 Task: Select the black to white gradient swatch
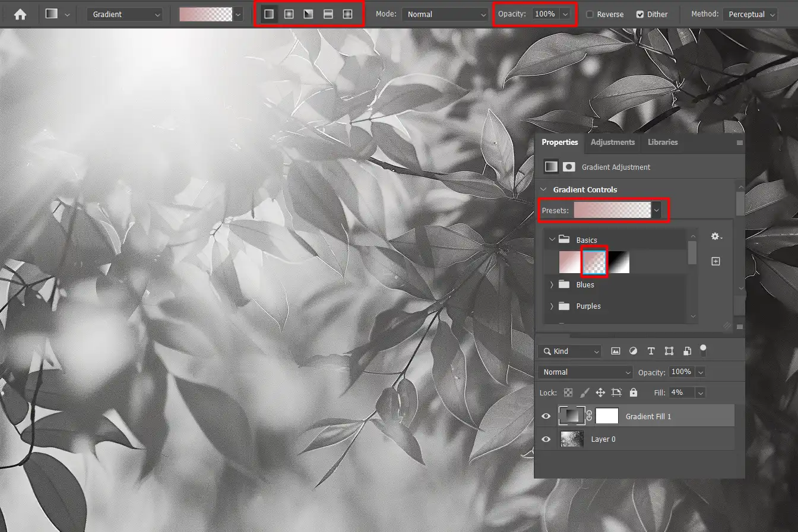click(618, 262)
